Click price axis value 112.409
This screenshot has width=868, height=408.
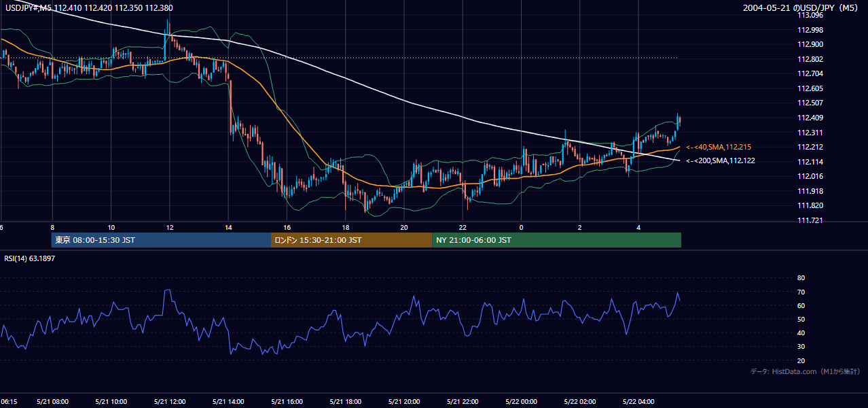coord(810,118)
